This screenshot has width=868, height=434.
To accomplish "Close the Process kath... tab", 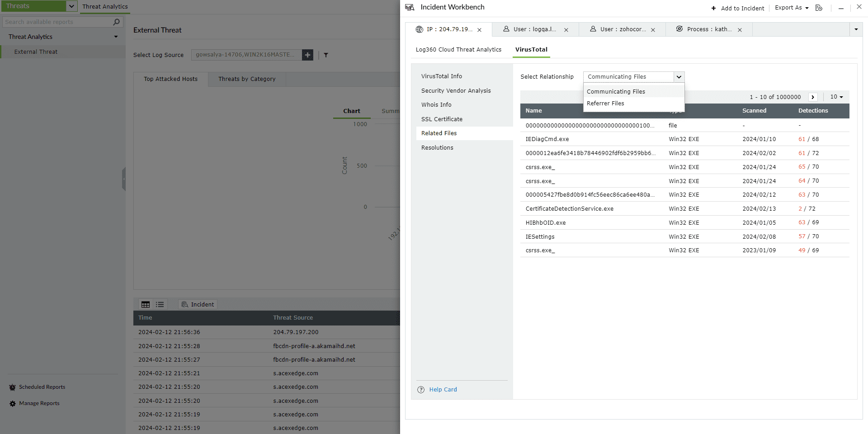I will [740, 30].
